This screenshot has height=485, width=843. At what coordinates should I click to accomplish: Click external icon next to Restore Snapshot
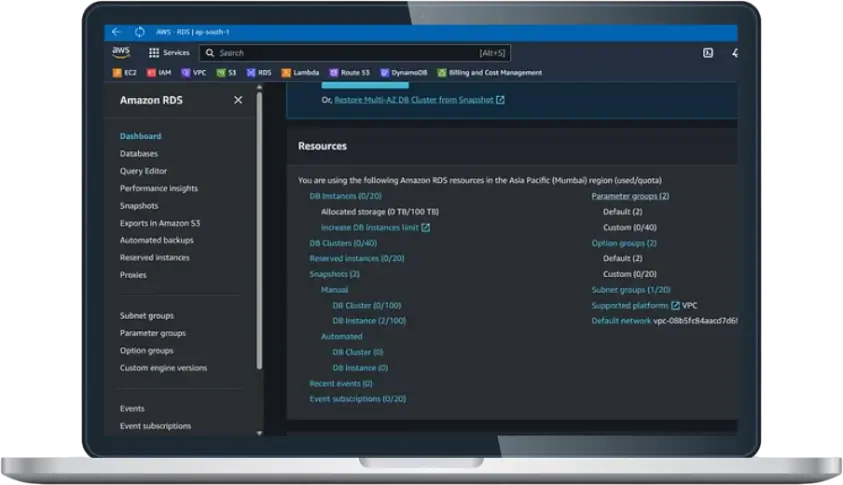500,99
